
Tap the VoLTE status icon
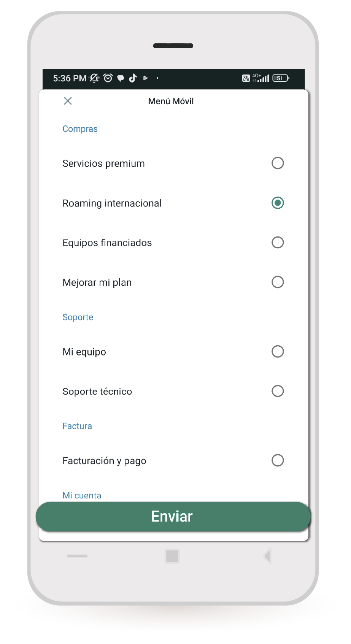tap(246, 78)
